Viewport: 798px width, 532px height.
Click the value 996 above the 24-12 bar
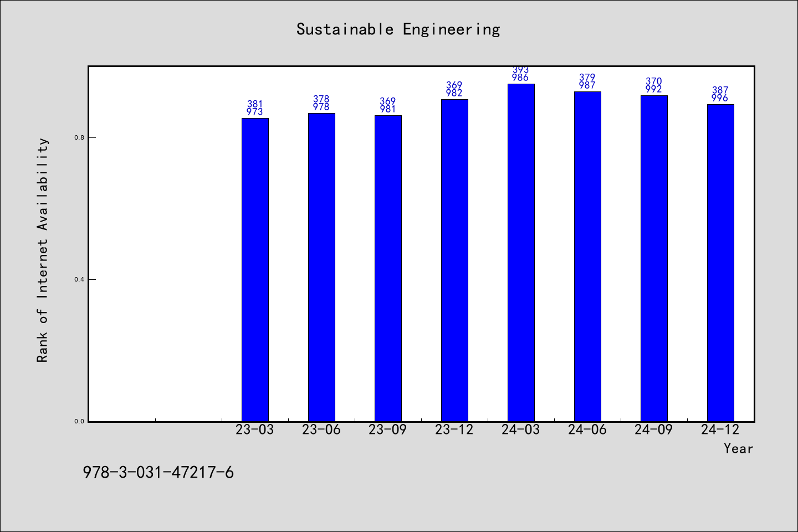pyautogui.click(x=720, y=98)
